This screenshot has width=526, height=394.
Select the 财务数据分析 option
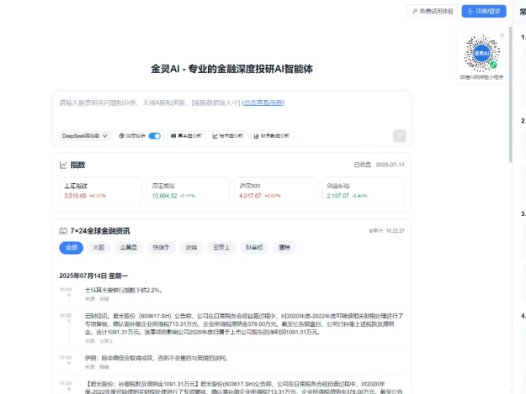271,136
